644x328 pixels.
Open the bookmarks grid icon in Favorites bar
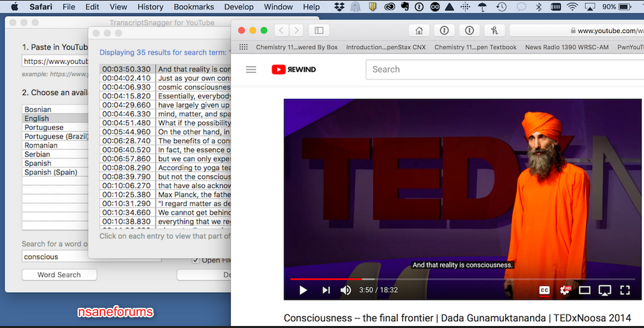point(244,47)
